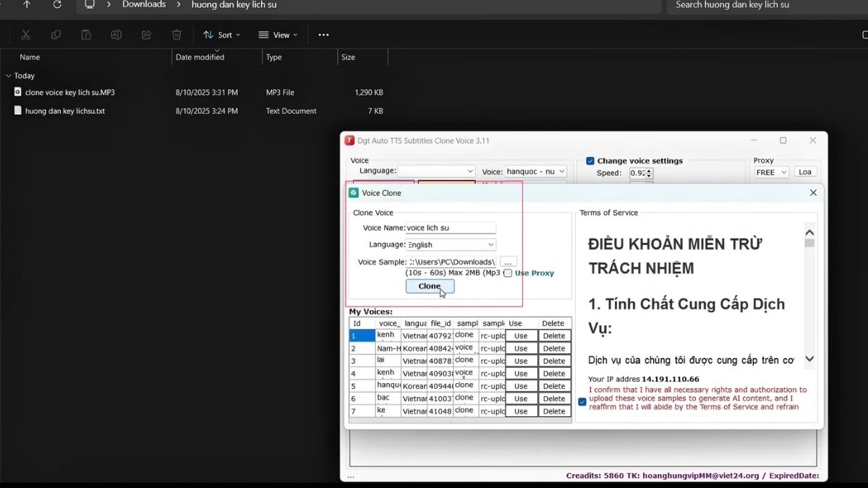Click the Rename icon in the toolbar
The width and height of the screenshot is (868, 488).
(x=116, y=35)
